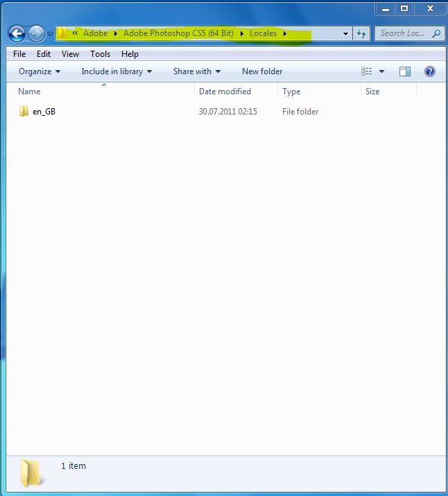
Task: Go to Adobe Photoshop CS5 (64 Bit) breadcrumb
Action: click(178, 33)
